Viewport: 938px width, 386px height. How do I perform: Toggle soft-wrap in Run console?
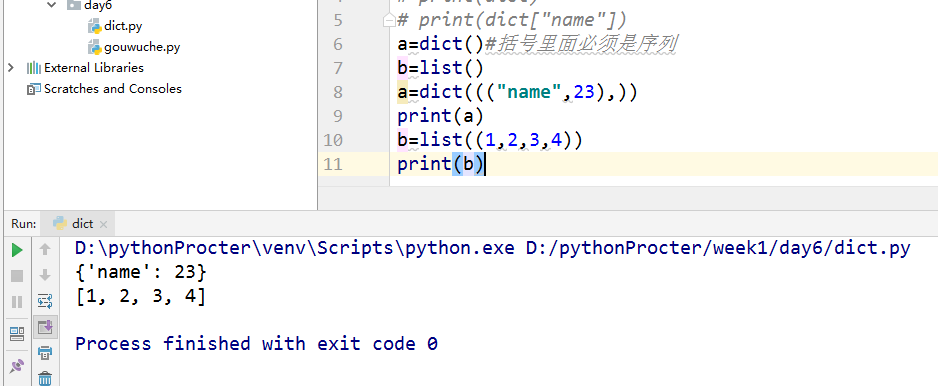pos(45,301)
